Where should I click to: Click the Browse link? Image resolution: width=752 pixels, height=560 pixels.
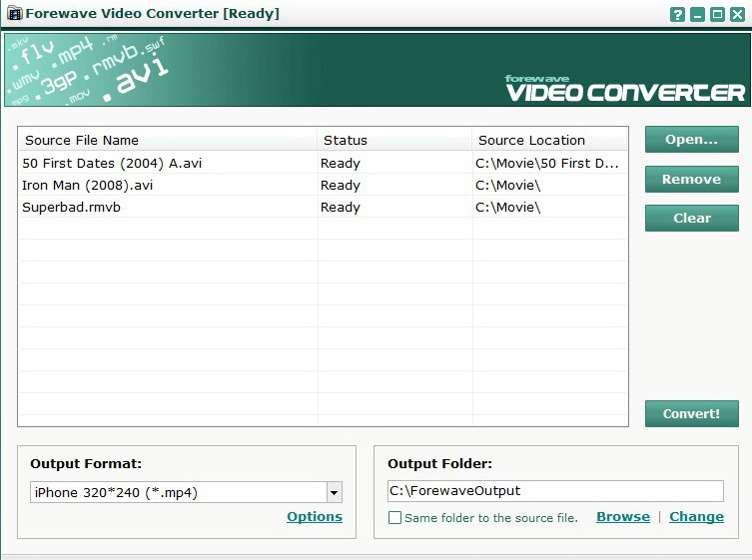coord(623,516)
